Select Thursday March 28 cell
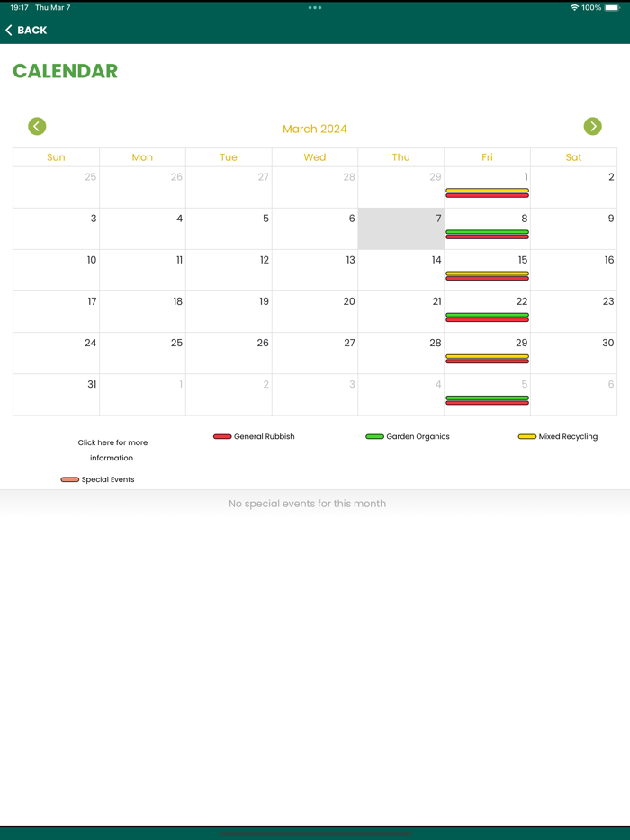The height and width of the screenshot is (840, 630). coord(401,353)
